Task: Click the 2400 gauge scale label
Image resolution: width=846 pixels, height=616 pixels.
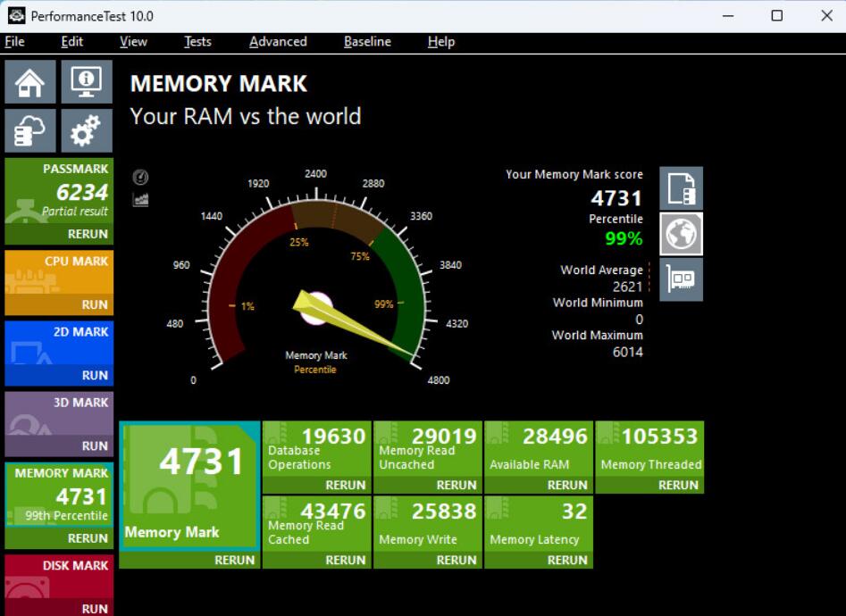Action: [315, 174]
